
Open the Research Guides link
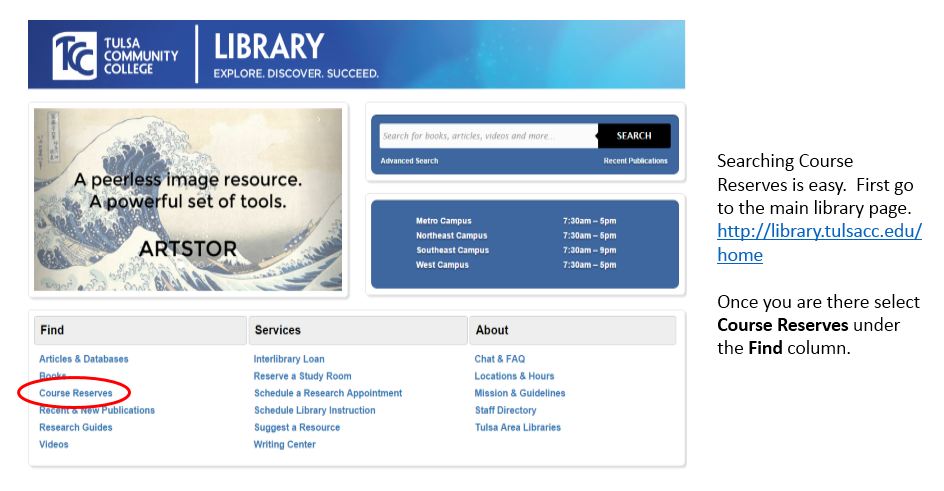[x=76, y=427]
